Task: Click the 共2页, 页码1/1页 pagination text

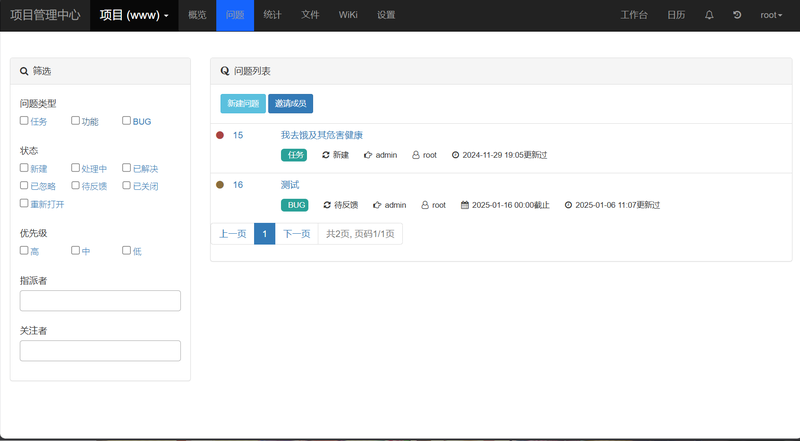Action: point(360,234)
